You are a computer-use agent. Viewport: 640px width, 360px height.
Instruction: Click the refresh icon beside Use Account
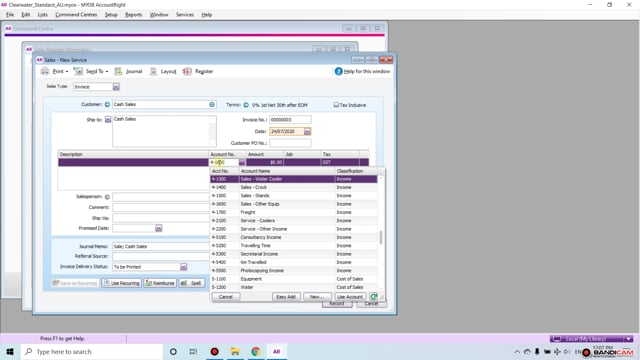point(373,297)
